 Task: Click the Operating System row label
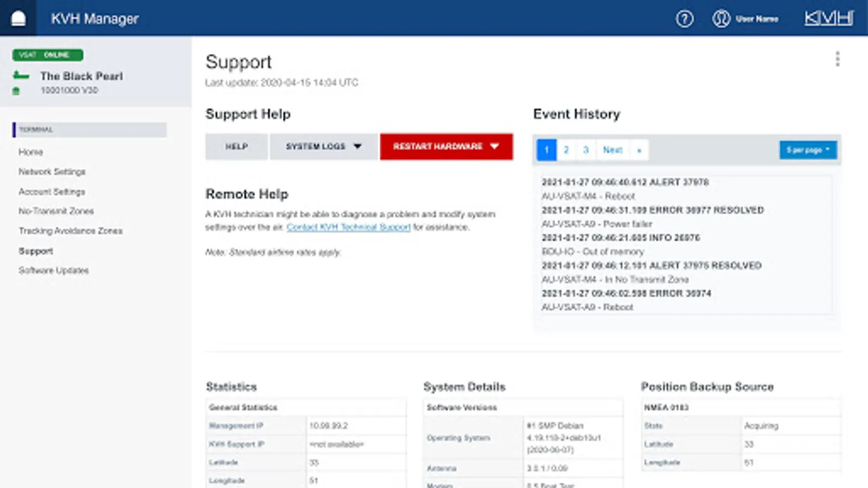click(458, 438)
